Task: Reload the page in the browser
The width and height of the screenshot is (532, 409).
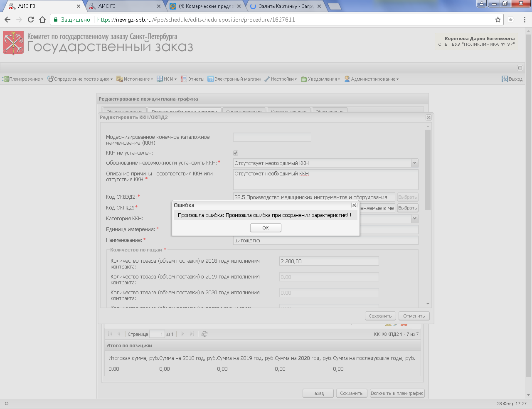Action: (31, 20)
